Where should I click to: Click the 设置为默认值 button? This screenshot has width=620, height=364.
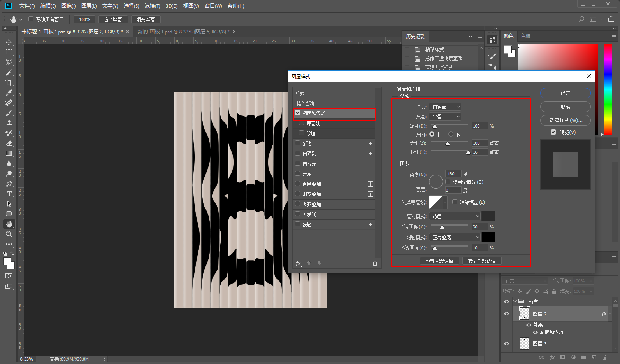(x=439, y=261)
